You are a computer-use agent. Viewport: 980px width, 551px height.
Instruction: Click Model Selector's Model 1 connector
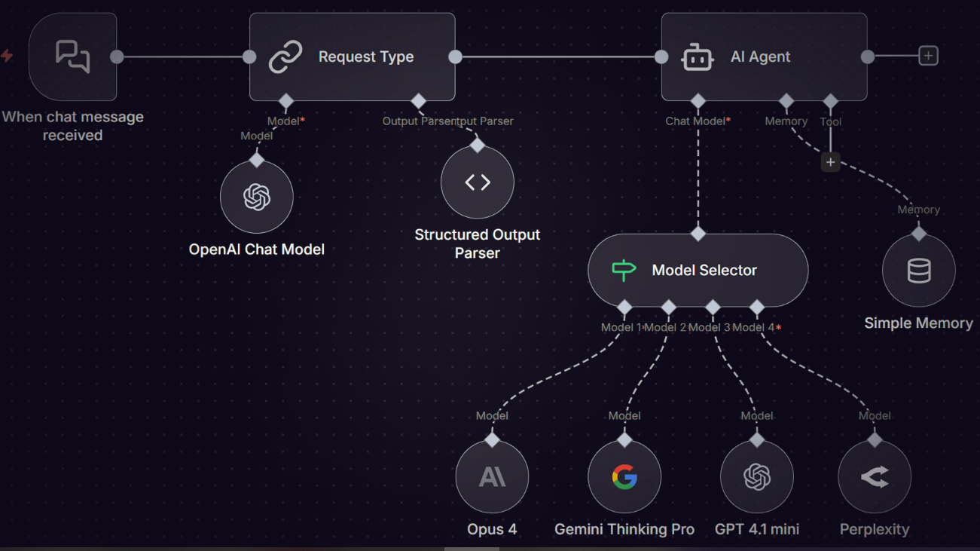(x=624, y=307)
